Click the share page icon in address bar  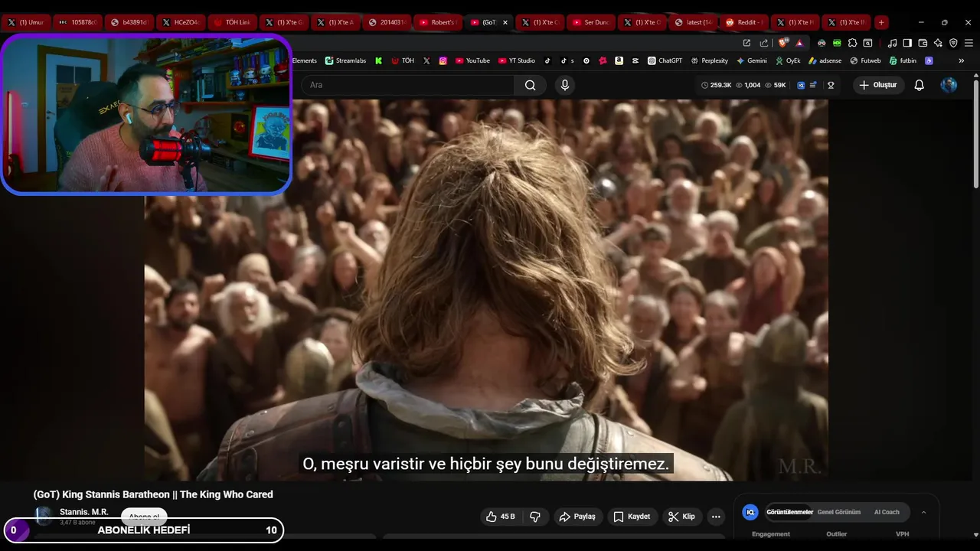click(764, 43)
